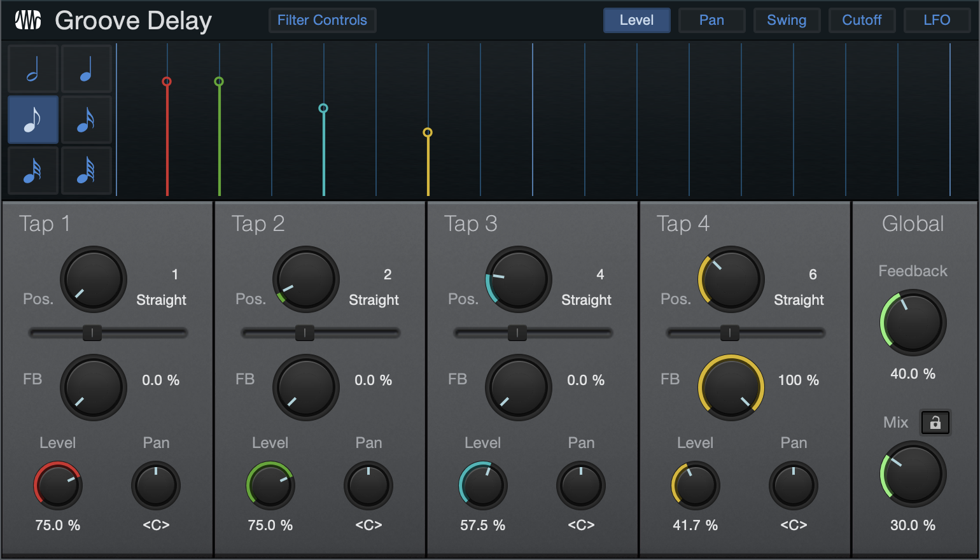Click the Tap 2 Pan knob
This screenshot has height=560, width=980.
[368, 486]
